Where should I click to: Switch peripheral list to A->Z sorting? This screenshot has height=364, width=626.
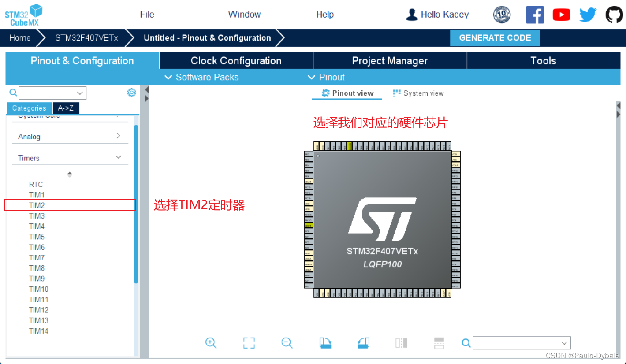66,108
